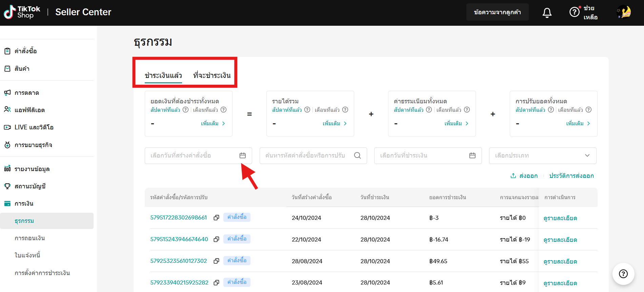Expand เพิ่มเติม in การปรับยอดทั้งหมด card
This screenshot has width=644, height=292.
[578, 124]
